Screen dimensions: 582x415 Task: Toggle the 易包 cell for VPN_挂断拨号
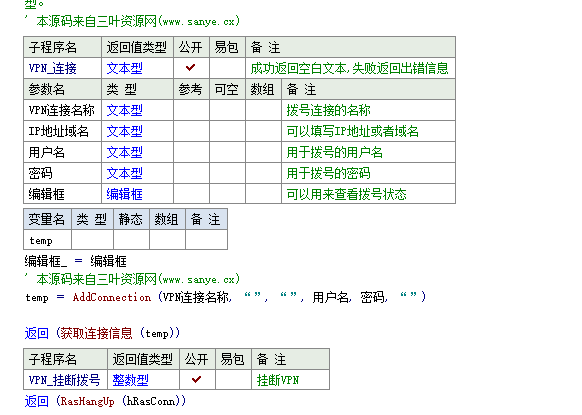point(233,379)
